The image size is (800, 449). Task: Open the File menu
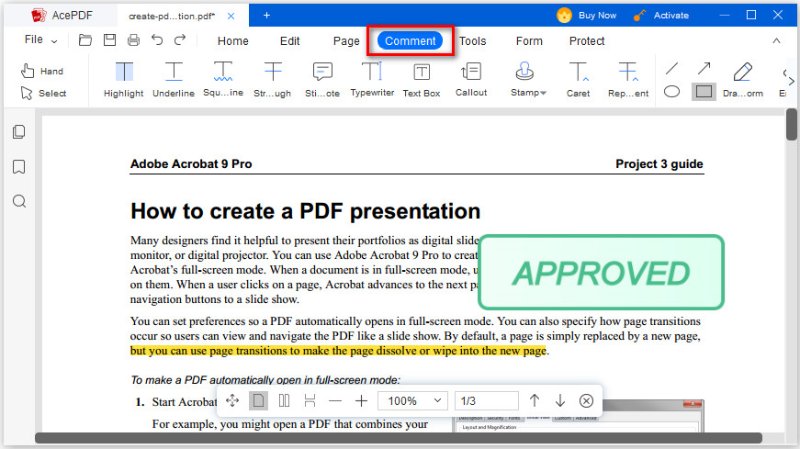pos(41,40)
